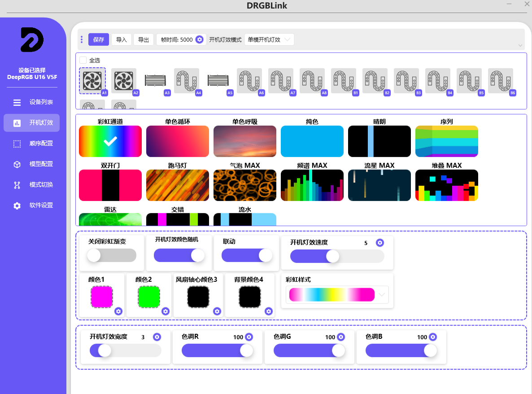This screenshot has width=532, height=394.
Task: Go to 设备列表 in the sidebar
Action: (x=32, y=102)
